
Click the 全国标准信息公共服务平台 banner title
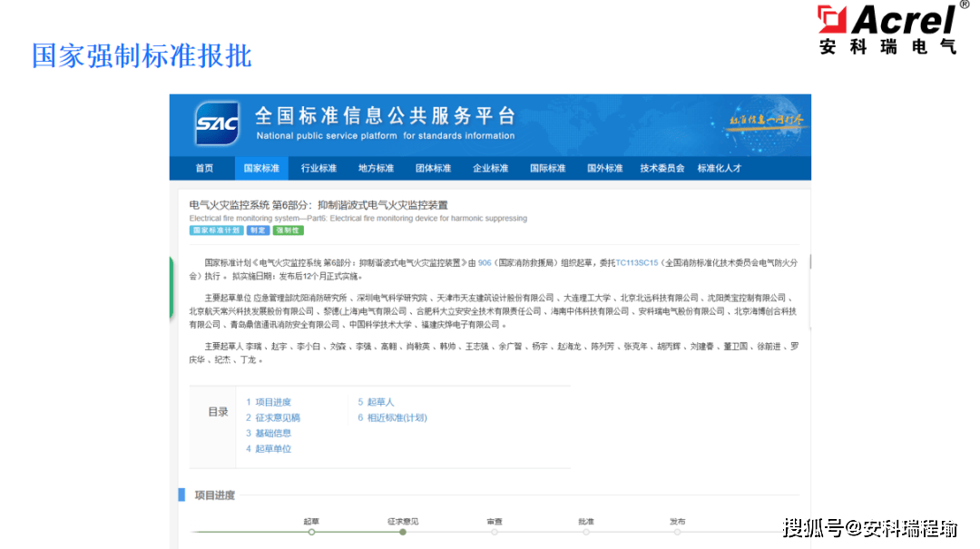[x=386, y=115]
